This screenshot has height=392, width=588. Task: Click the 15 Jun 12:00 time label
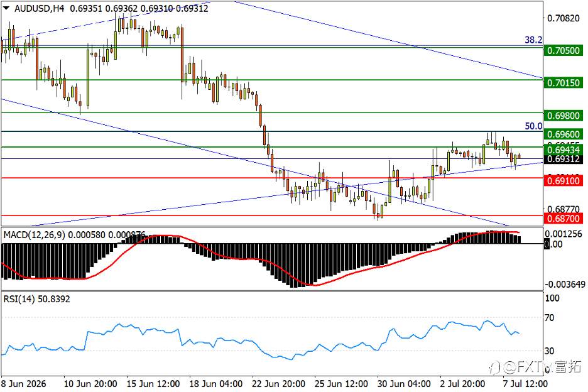coord(153,384)
